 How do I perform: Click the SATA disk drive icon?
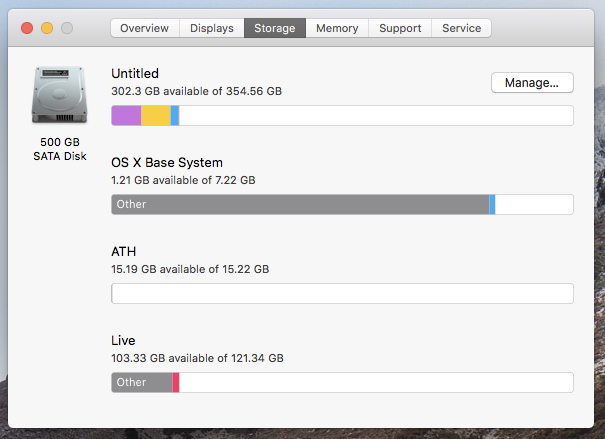[59, 95]
